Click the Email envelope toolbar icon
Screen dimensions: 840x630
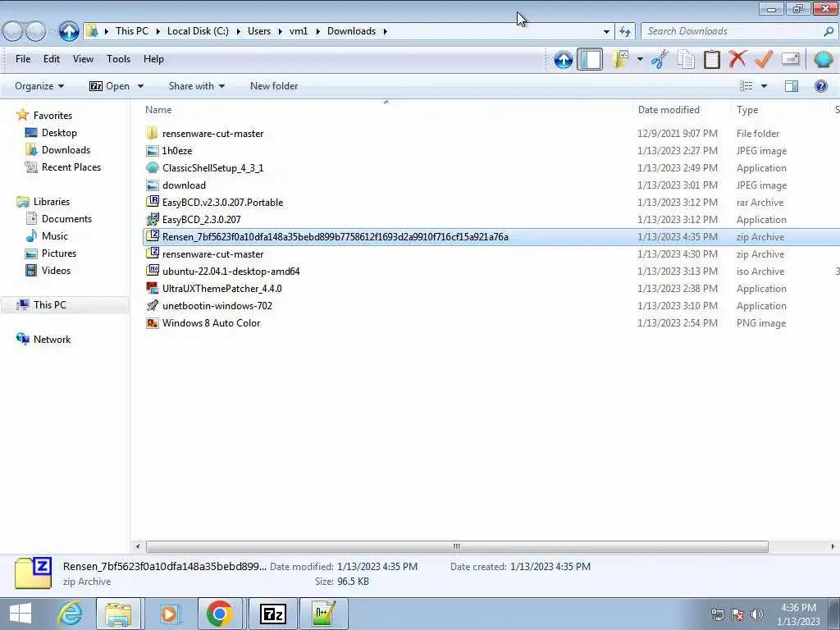(x=791, y=59)
